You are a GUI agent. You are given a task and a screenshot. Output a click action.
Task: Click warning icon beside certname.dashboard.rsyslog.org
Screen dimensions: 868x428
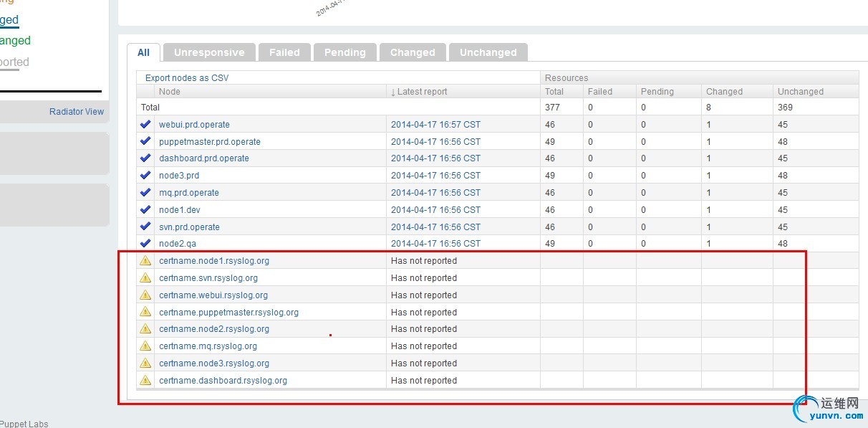(145, 380)
